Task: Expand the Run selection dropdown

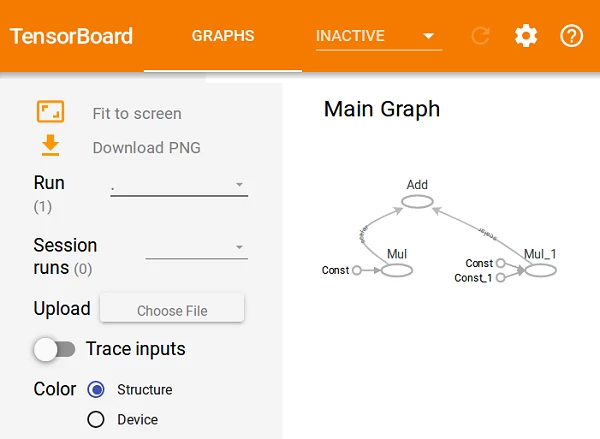Action: coord(179,185)
